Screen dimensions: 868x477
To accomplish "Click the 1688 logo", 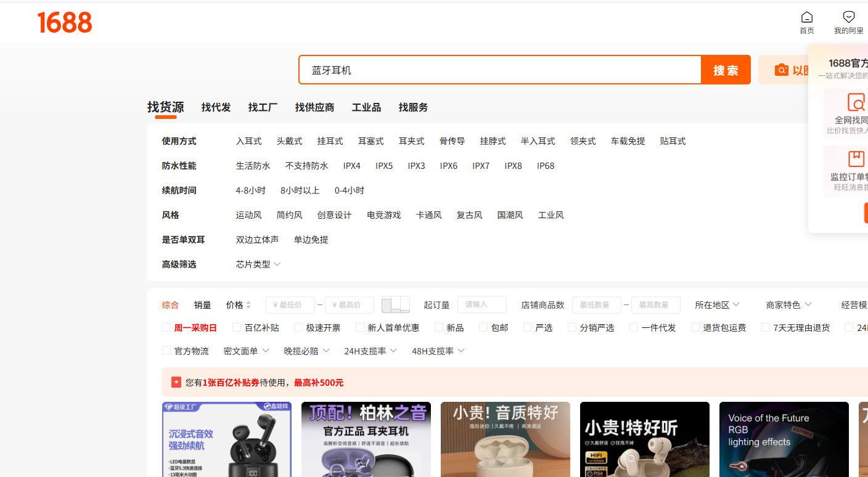I will [x=65, y=23].
